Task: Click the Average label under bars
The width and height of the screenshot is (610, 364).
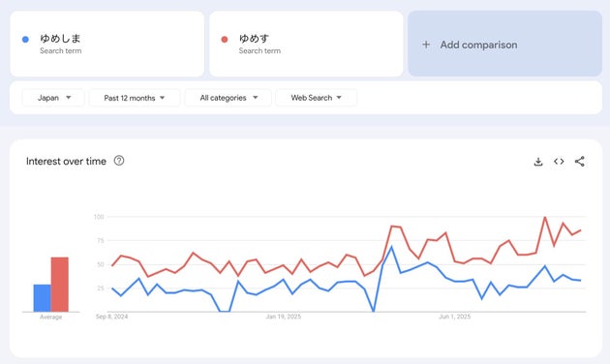Action: coord(50,317)
